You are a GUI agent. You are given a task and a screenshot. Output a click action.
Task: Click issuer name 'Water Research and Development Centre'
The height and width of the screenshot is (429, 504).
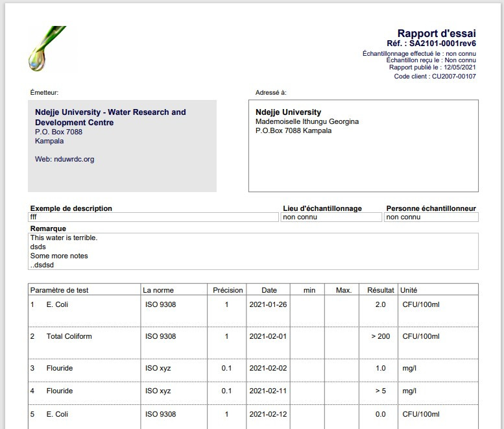point(110,117)
